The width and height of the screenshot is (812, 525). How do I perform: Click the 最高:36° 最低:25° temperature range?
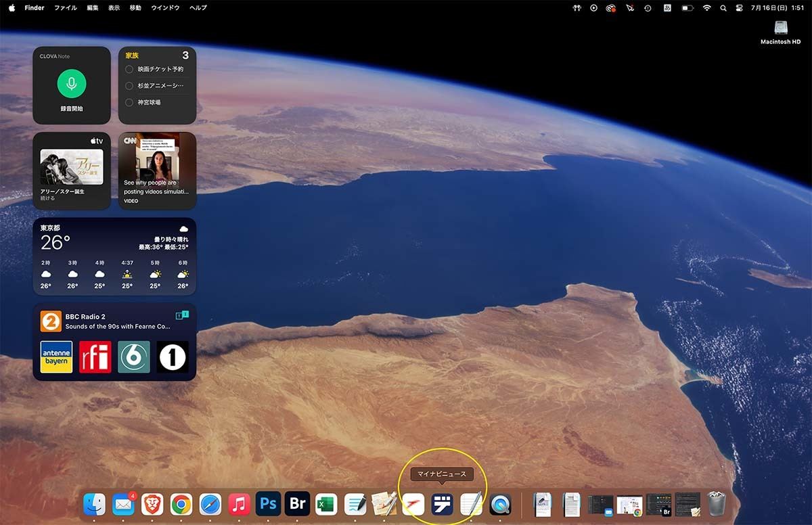pyautogui.click(x=164, y=247)
